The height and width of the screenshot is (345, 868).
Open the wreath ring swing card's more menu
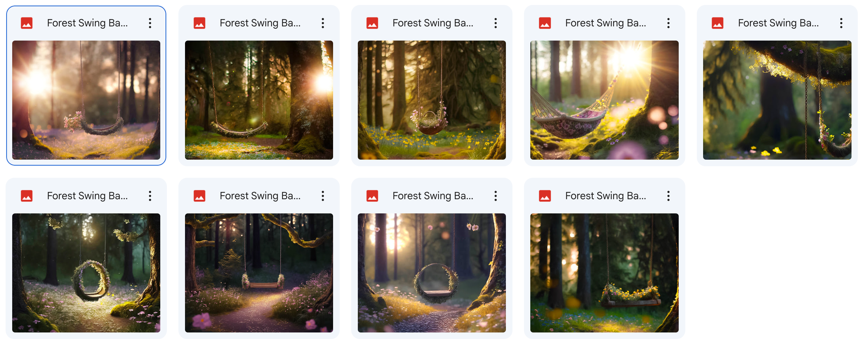pos(150,196)
